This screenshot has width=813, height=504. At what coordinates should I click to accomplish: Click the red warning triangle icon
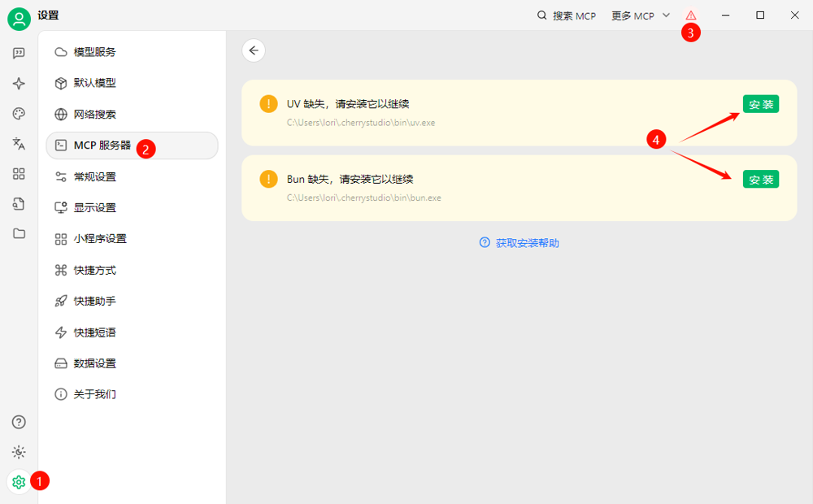click(691, 15)
